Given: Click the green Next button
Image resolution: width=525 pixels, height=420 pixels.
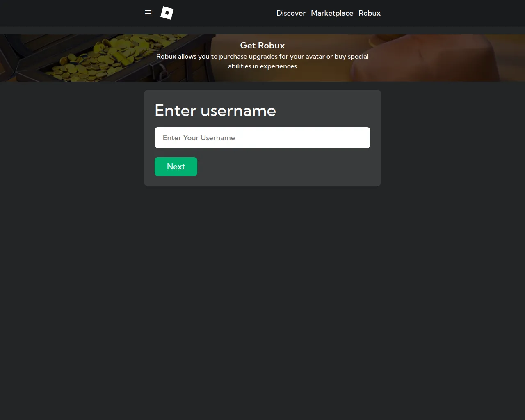Looking at the screenshot, I should coord(176,167).
